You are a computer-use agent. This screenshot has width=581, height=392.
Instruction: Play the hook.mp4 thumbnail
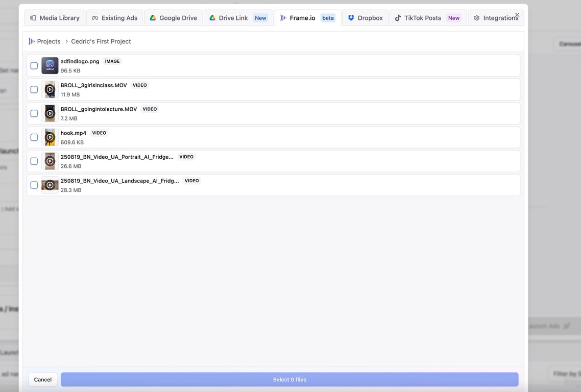click(x=50, y=137)
